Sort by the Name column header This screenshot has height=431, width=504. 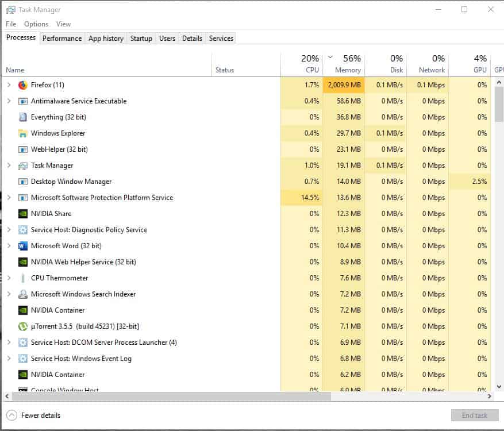point(107,64)
